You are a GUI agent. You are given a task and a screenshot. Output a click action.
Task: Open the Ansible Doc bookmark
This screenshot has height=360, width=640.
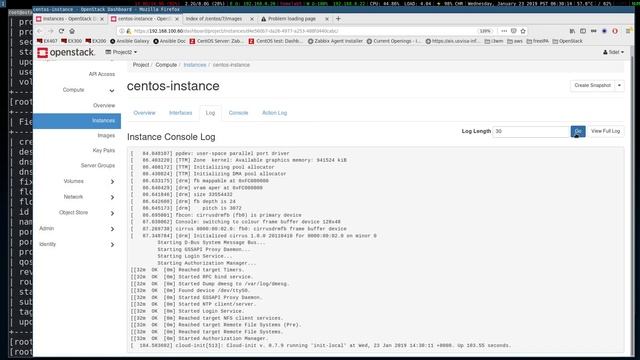tap(169, 41)
